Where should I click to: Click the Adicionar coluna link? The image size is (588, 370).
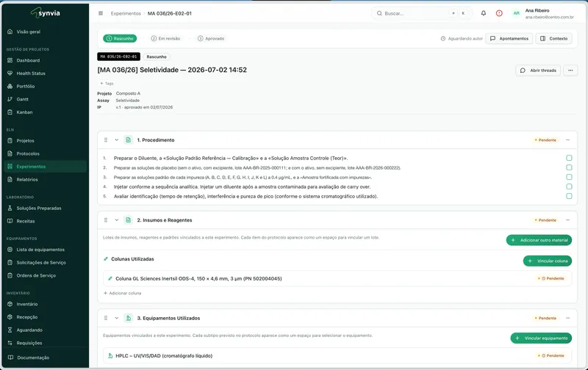[x=122, y=293]
